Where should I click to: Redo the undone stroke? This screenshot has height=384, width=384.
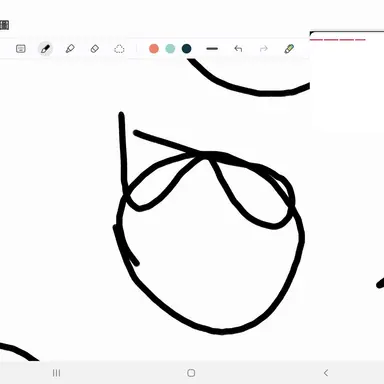(263, 49)
